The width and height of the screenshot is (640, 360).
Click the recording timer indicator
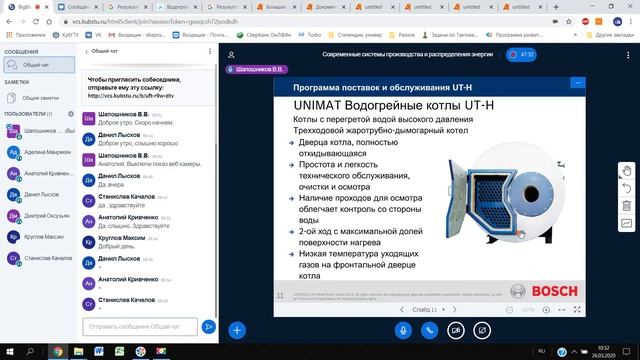(x=521, y=54)
